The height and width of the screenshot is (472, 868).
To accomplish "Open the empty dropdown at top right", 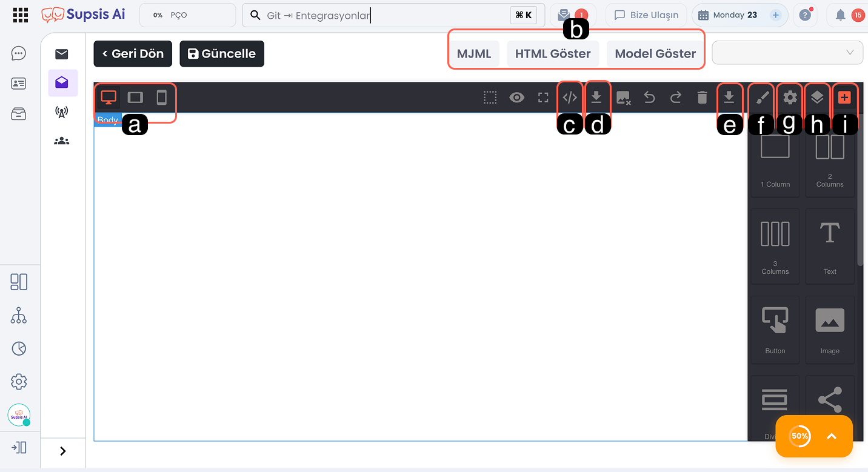I will point(787,53).
